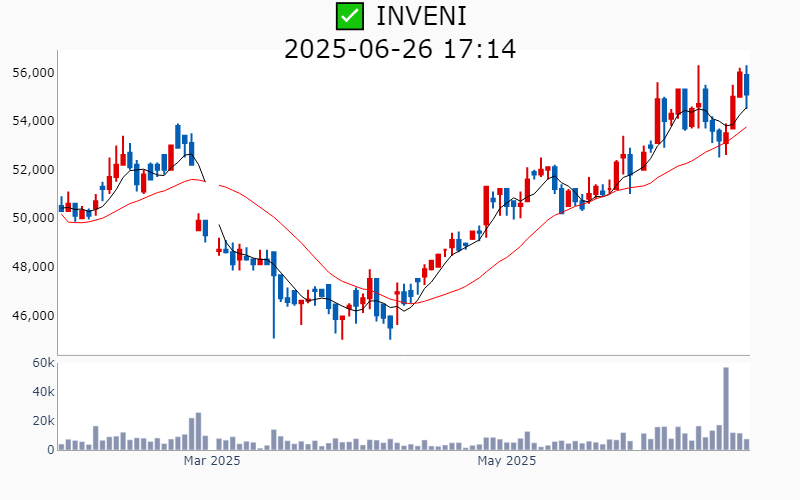Click the 0 volume axis label
This screenshot has height=500, width=800.
coord(51,450)
